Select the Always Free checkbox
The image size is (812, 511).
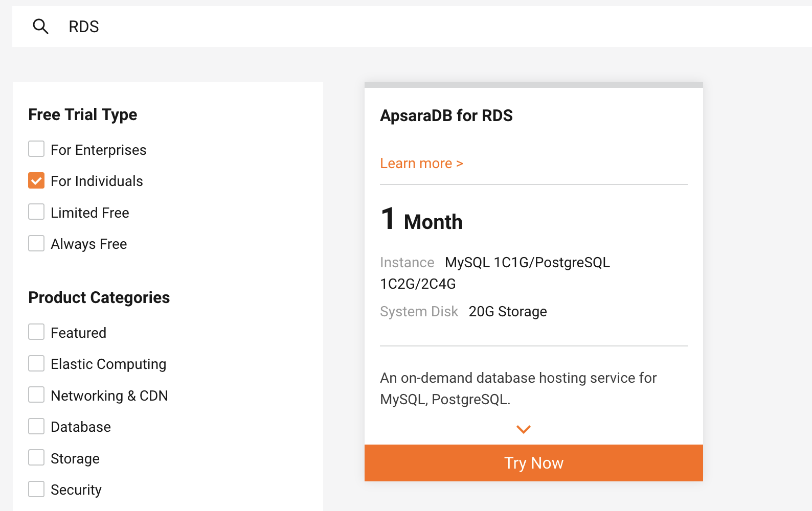pyautogui.click(x=36, y=243)
